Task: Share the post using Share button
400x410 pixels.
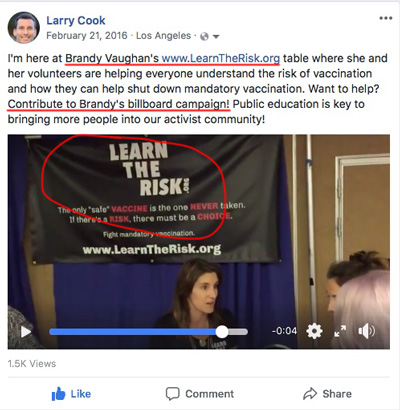Action: (327, 394)
